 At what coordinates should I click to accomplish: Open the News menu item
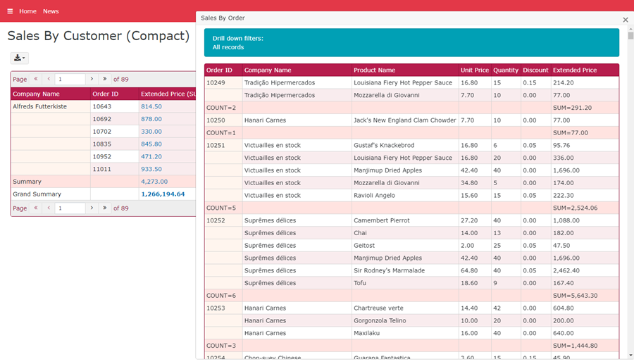pos(51,11)
